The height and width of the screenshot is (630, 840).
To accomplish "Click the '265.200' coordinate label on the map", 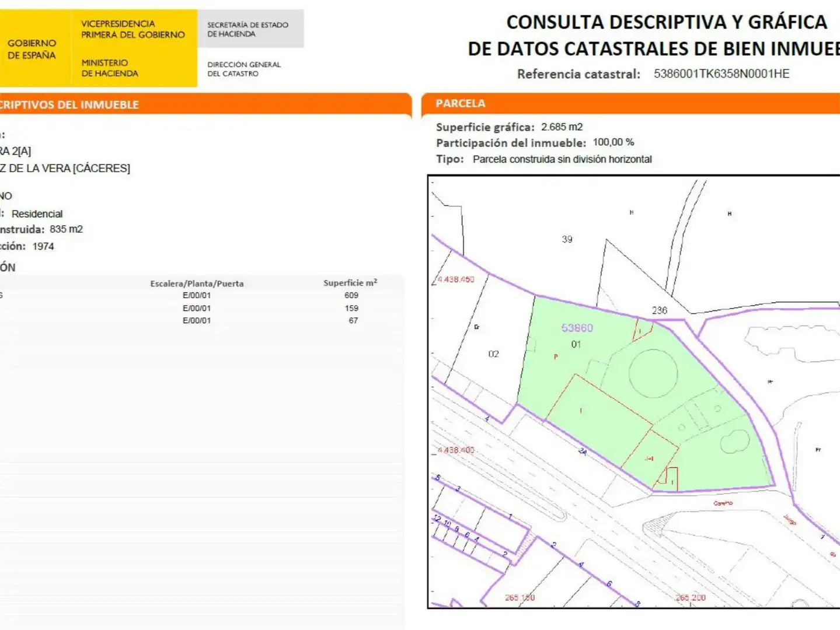I will [691, 598].
